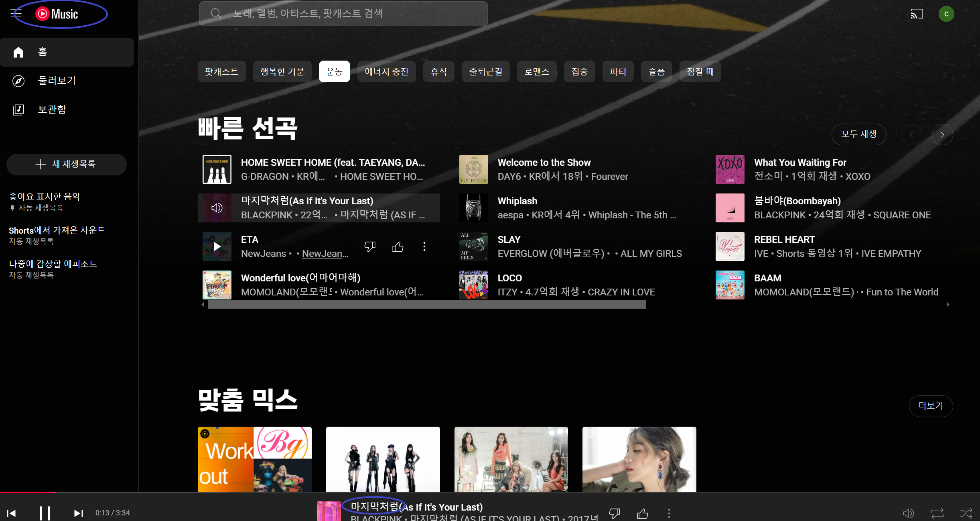Image resolution: width=980 pixels, height=521 pixels.
Task: Select the 파티 chip
Action: click(x=618, y=71)
